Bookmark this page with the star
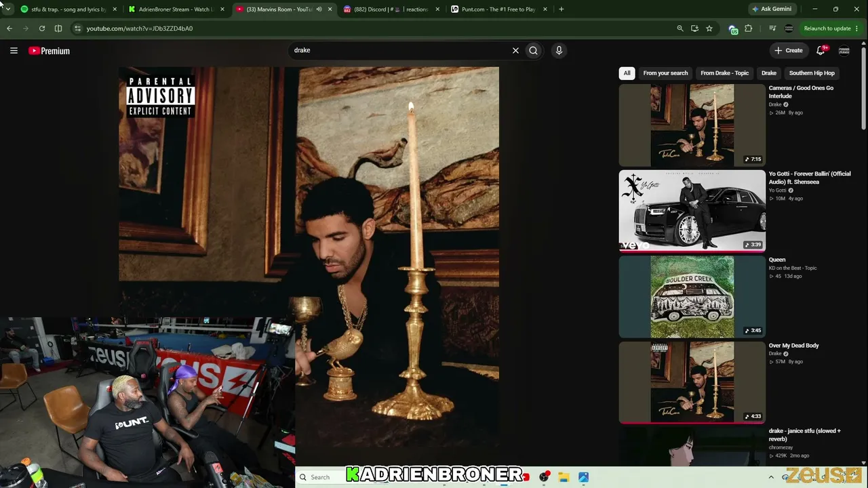Screen dimensions: 868x488 click(x=709, y=28)
